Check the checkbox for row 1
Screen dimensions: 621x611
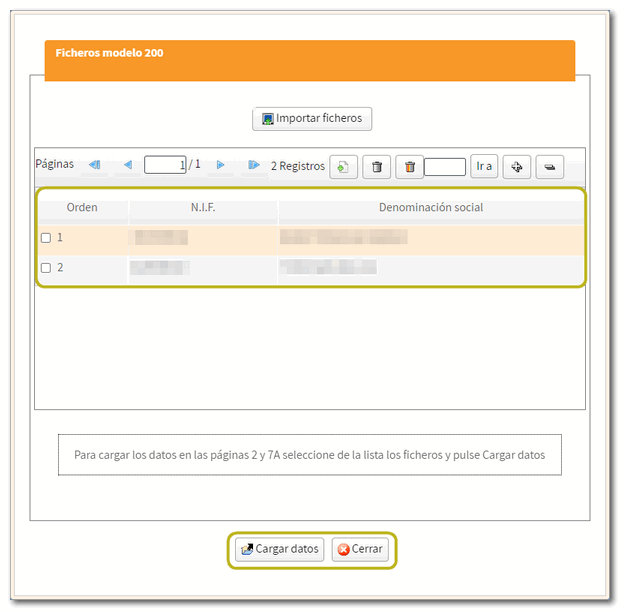(x=46, y=238)
